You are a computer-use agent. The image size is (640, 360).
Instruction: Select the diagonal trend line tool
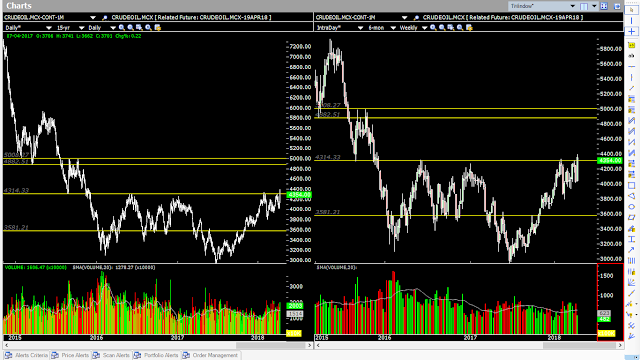pyautogui.click(x=631, y=88)
